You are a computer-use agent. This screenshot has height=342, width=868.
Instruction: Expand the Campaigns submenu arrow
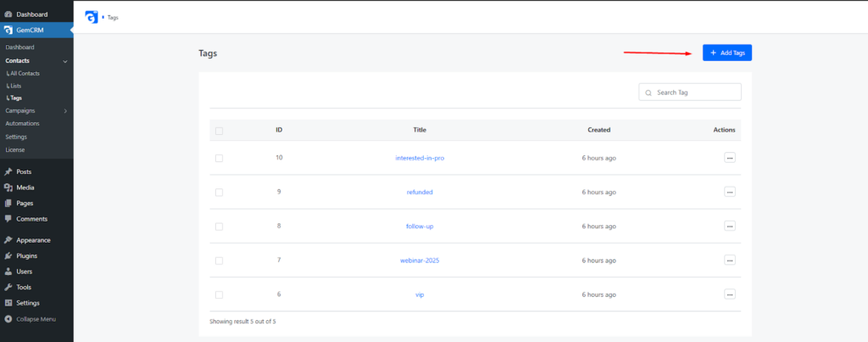[x=65, y=111]
